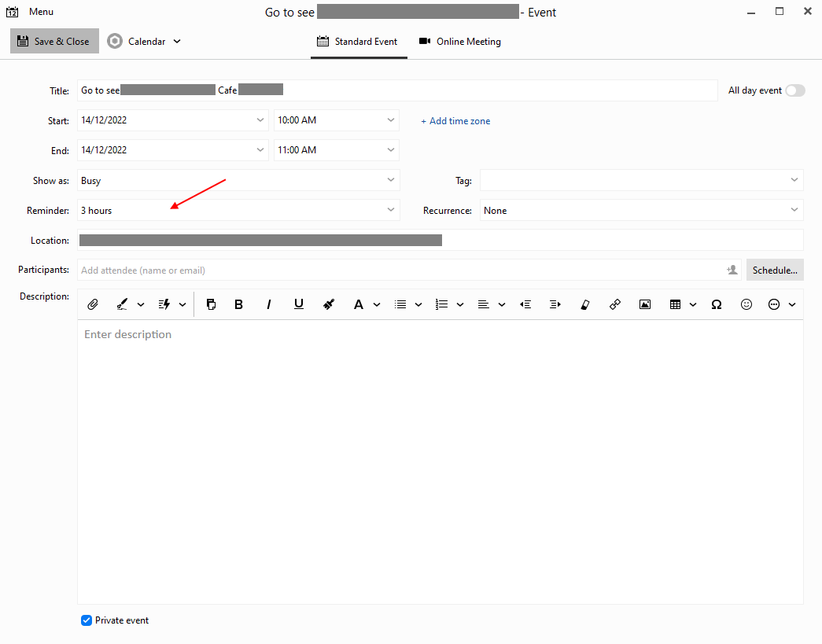Uncheck the Private event checkbox
Screen dimensions: 822x644
(x=87, y=620)
